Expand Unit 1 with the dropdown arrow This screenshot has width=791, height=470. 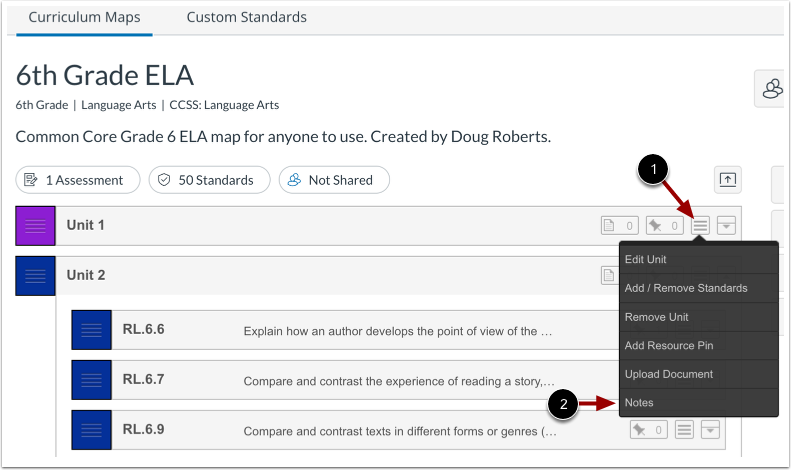(727, 226)
